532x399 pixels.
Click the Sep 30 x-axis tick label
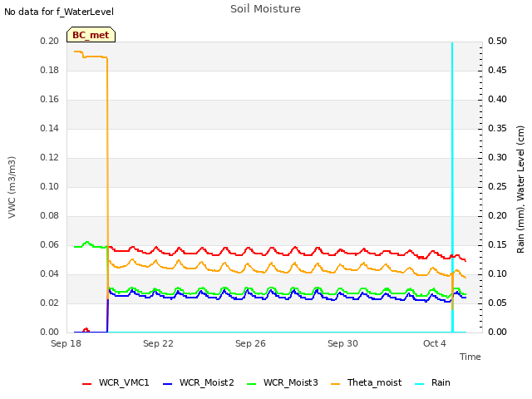coord(342,343)
